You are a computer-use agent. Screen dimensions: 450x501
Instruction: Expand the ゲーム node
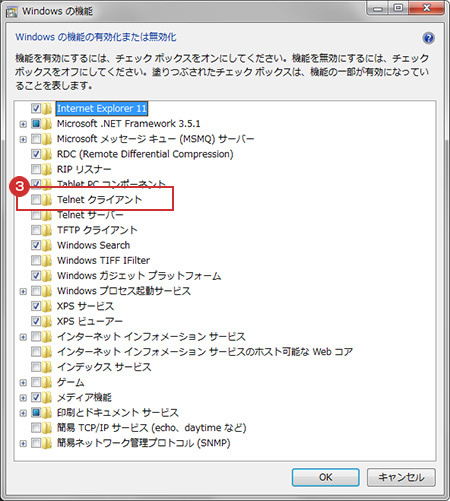[23, 383]
